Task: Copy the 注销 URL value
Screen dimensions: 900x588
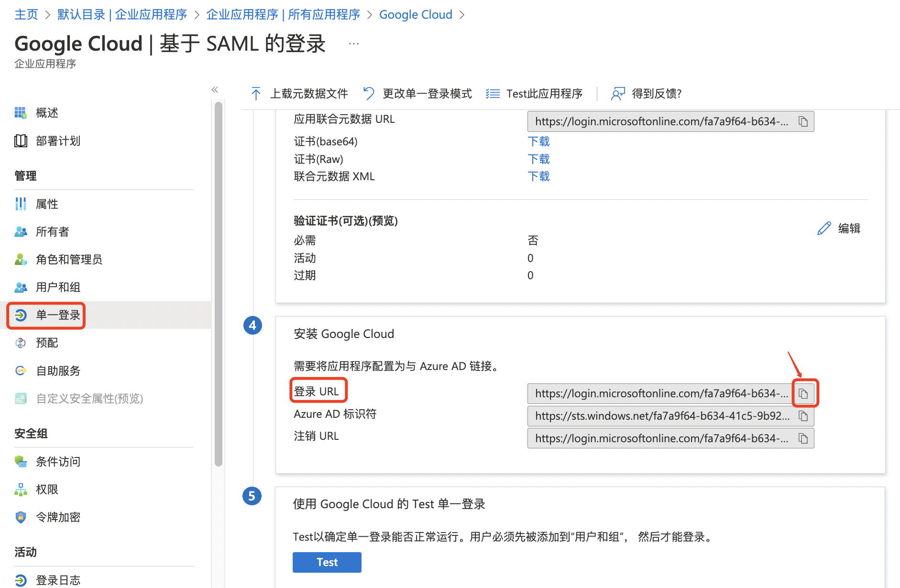Action: tap(803, 438)
